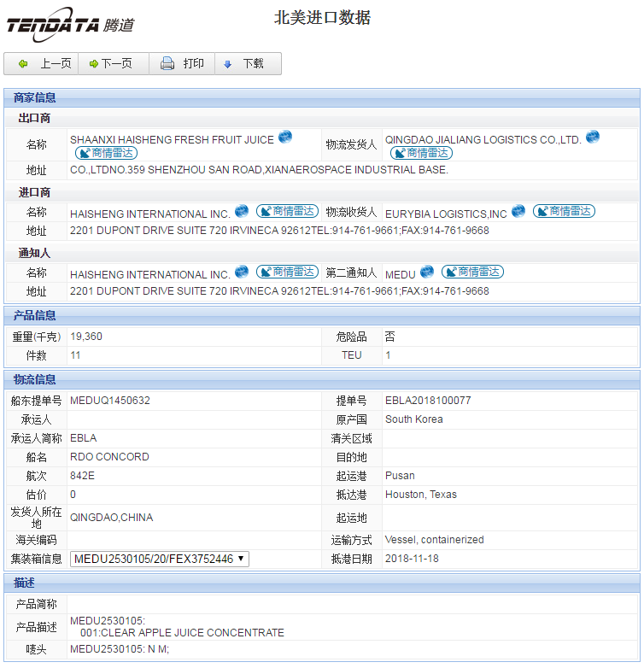This screenshot has height=668, width=644.
Task: Click globe icon beside second notify party MEDU
Action: tap(426, 272)
